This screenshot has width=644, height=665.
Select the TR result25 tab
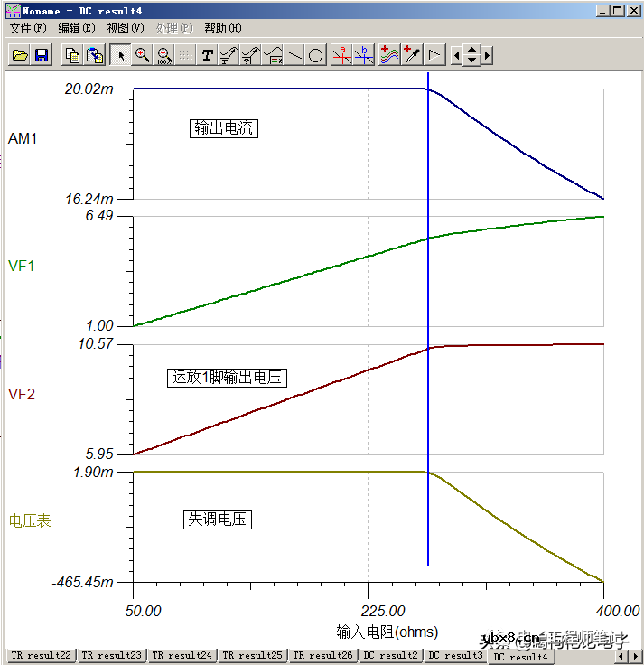(254, 655)
